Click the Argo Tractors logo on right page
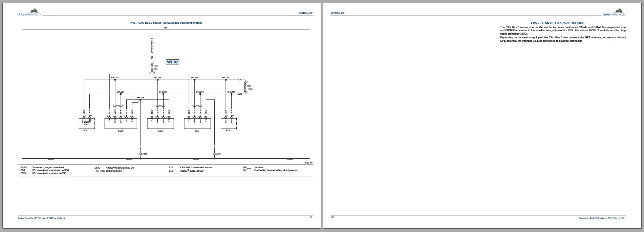 614,13
